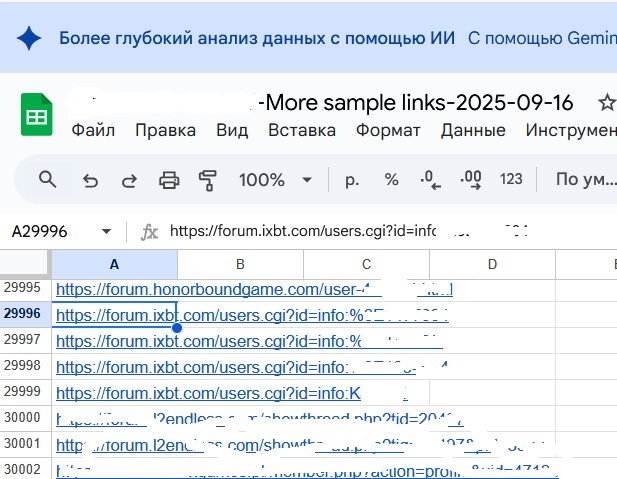
Task: Open the Данные menu
Action: (x=473, y=130)
